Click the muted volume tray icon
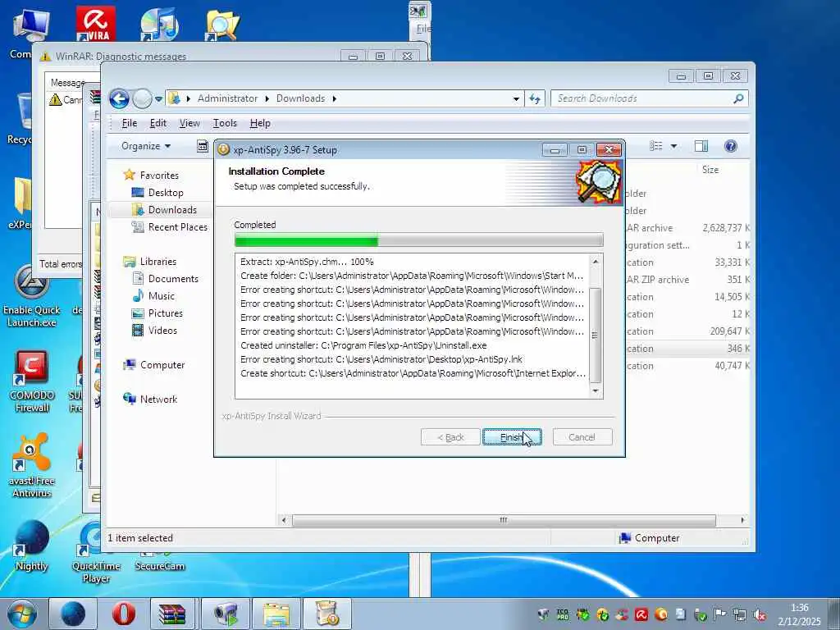This screenshot has height=630, width=840. click(x=759, y=614)
